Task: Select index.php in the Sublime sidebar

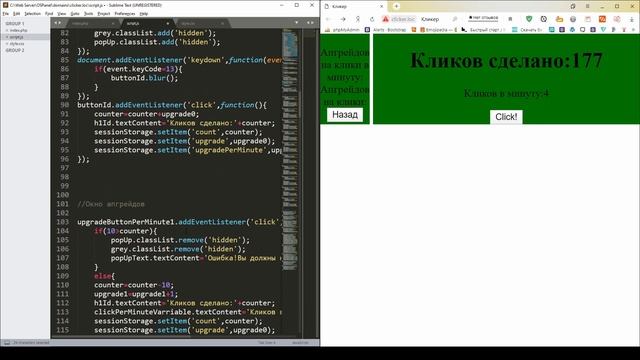Action: click(x=18, y=30)
